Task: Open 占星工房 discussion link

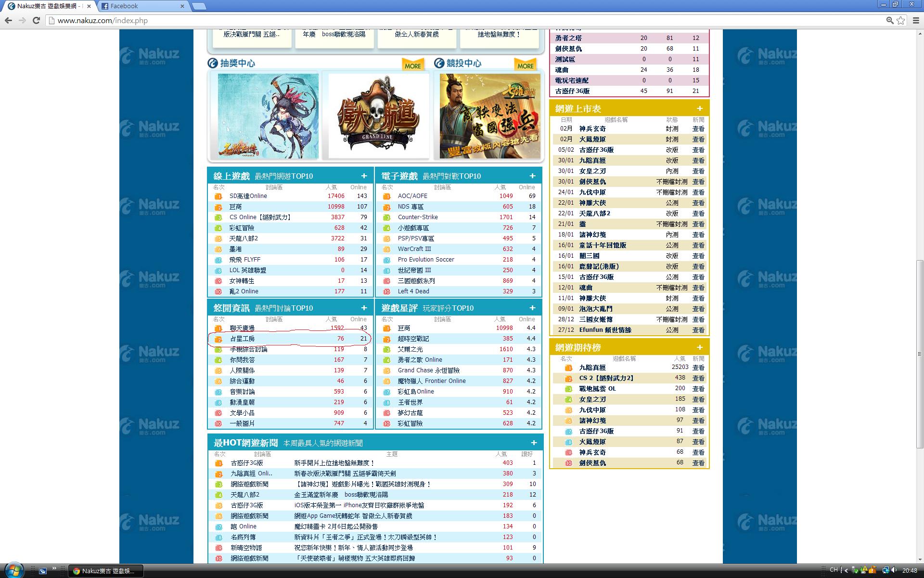Action: [x=242, y=339]
